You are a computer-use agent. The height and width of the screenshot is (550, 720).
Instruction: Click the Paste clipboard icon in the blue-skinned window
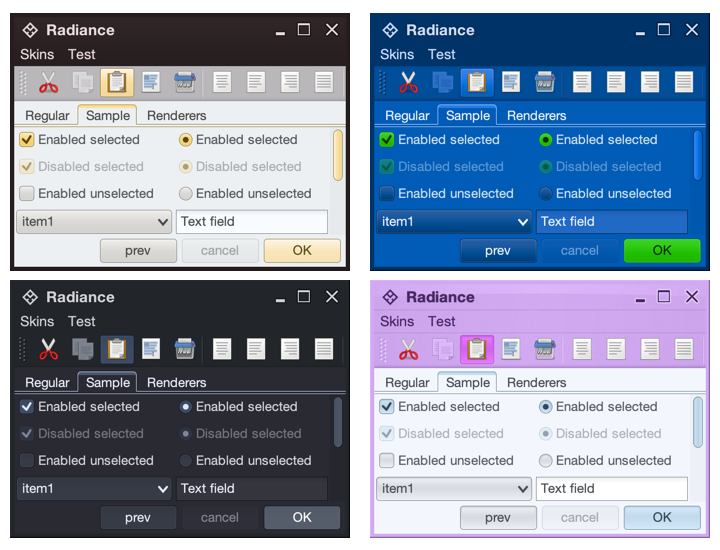pos(477,83)
